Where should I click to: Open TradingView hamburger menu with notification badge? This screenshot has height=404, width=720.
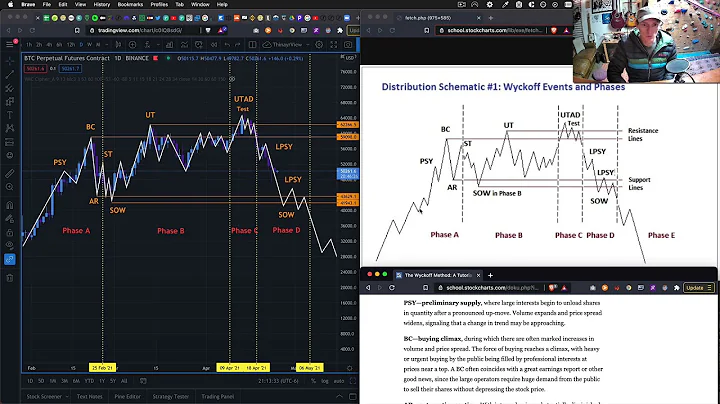[x=10, y=45]
